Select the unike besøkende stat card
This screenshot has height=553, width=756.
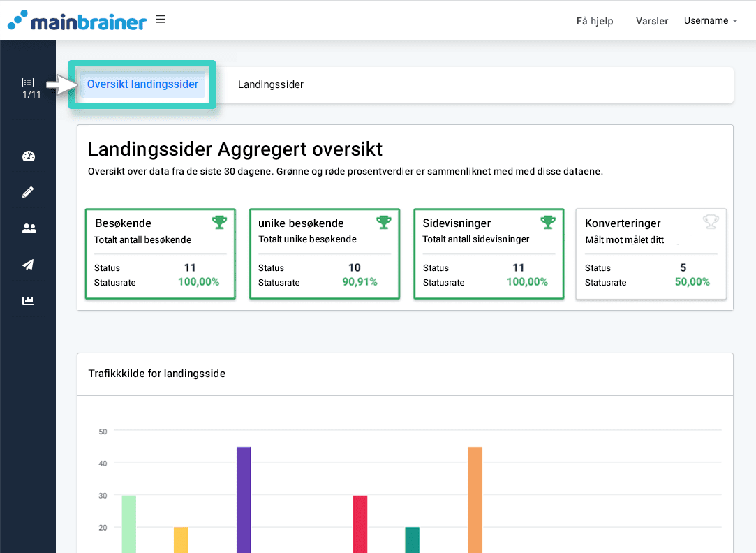coord(324,253)
